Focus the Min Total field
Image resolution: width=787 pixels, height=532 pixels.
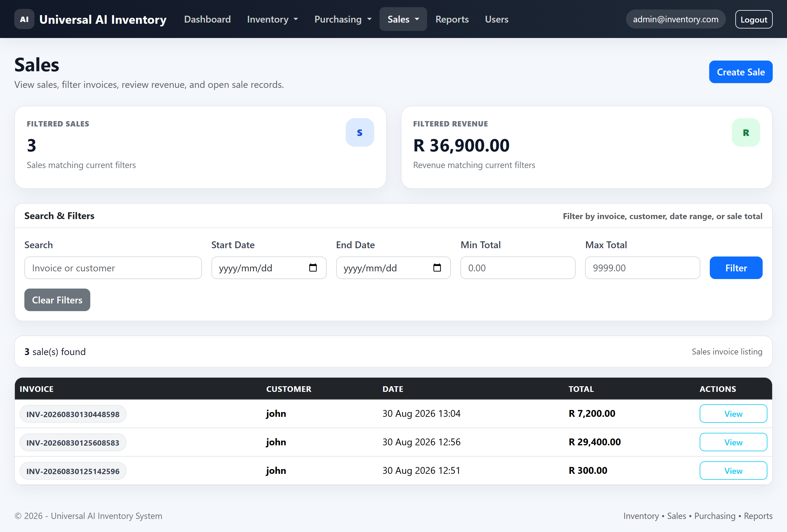tap(518, 268)
